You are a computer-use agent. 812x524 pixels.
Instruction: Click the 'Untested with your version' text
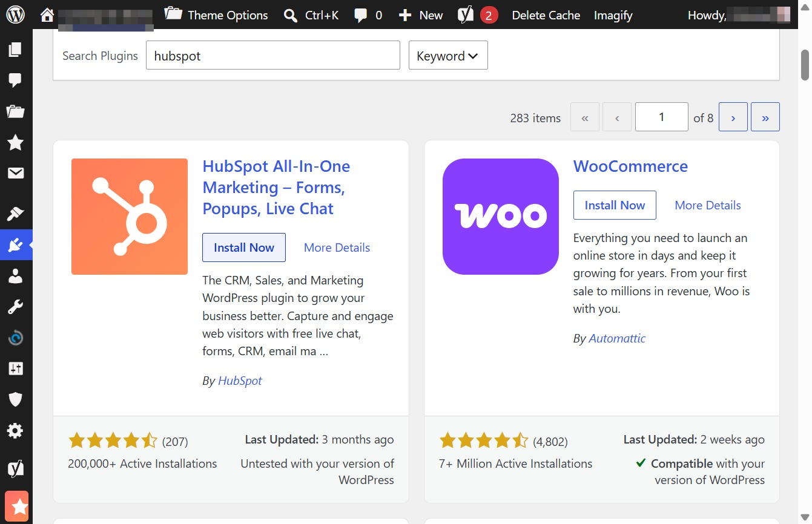(317, 472)
